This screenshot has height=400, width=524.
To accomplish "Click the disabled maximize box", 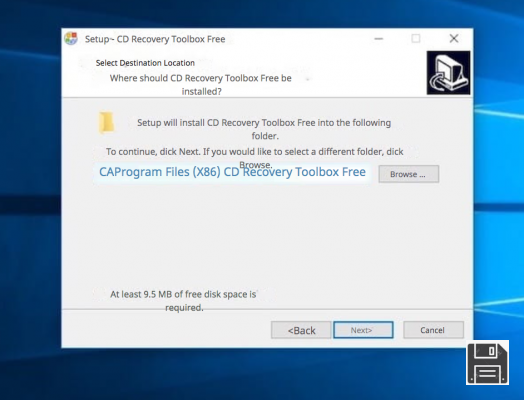I will [416, 39].
